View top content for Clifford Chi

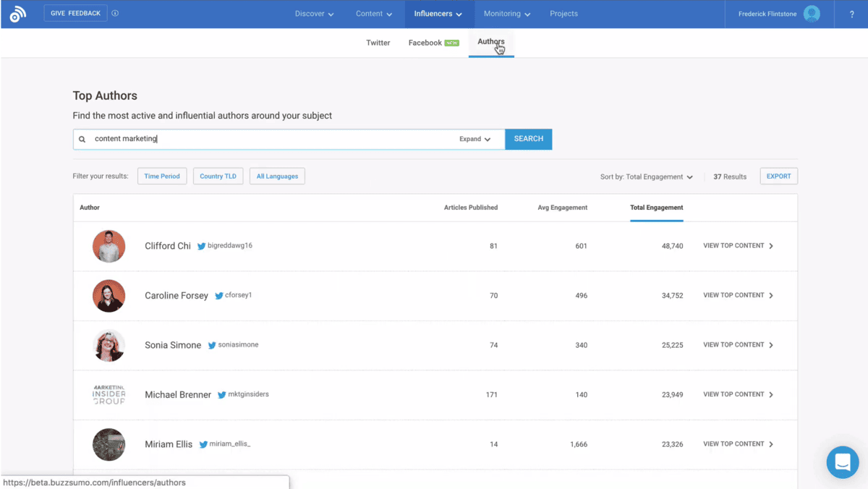point(738,246)
